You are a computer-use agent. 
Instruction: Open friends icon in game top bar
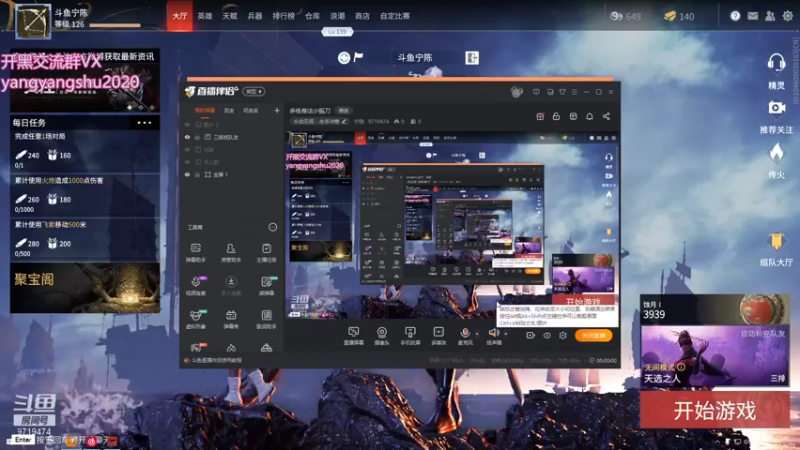pos(770,16)
